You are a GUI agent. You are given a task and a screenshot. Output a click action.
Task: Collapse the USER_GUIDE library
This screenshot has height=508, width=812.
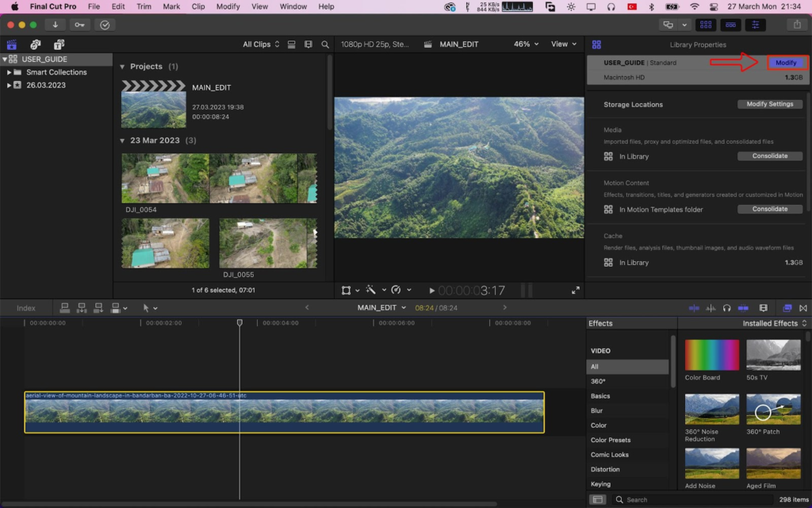pos(5,59)
